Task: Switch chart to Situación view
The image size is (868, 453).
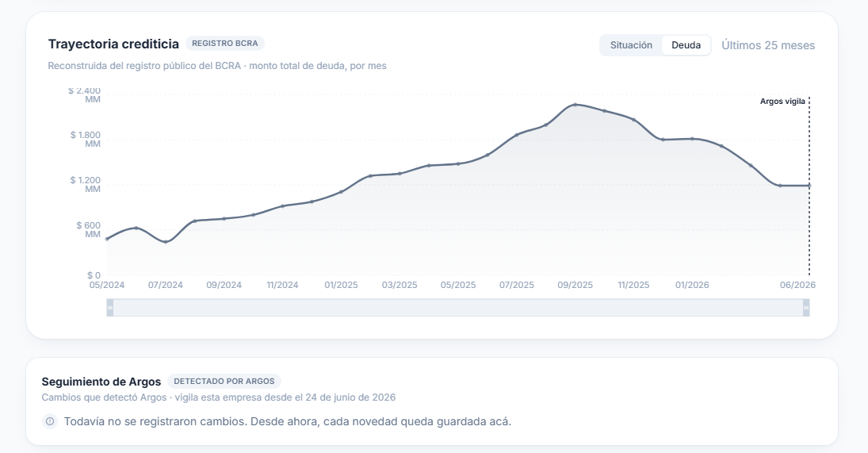Action: [x=631, y=45]
